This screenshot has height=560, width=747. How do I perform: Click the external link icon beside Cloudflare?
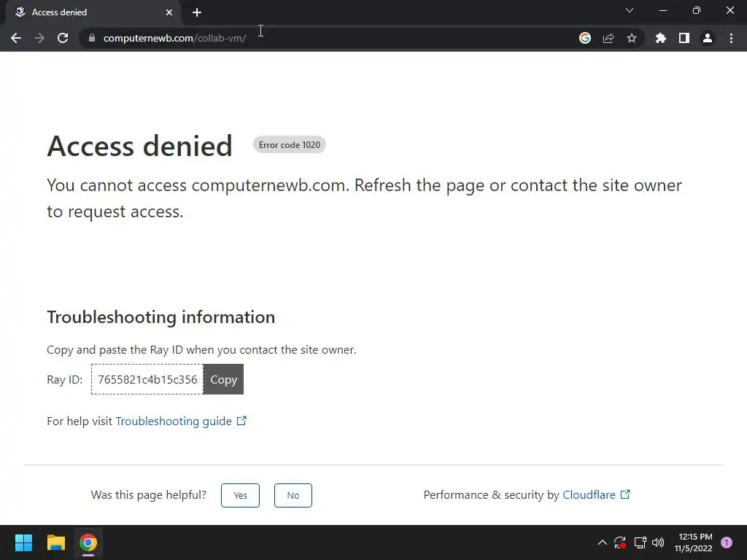625,494
